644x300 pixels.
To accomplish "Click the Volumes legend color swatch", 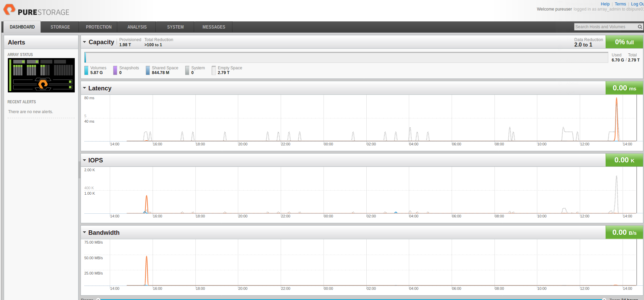I will 86,70.
